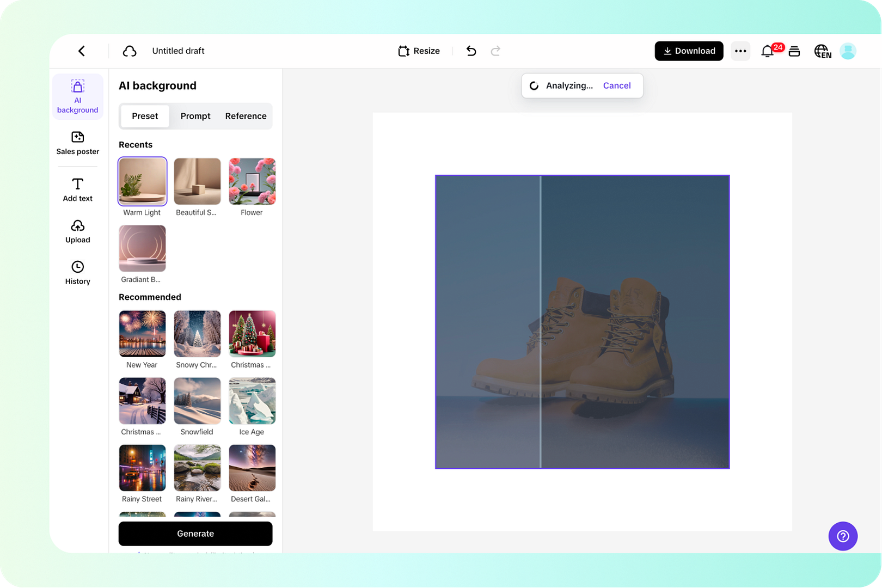Open the purple help question button
Screen dimensions: 882x588
(843, 536)
